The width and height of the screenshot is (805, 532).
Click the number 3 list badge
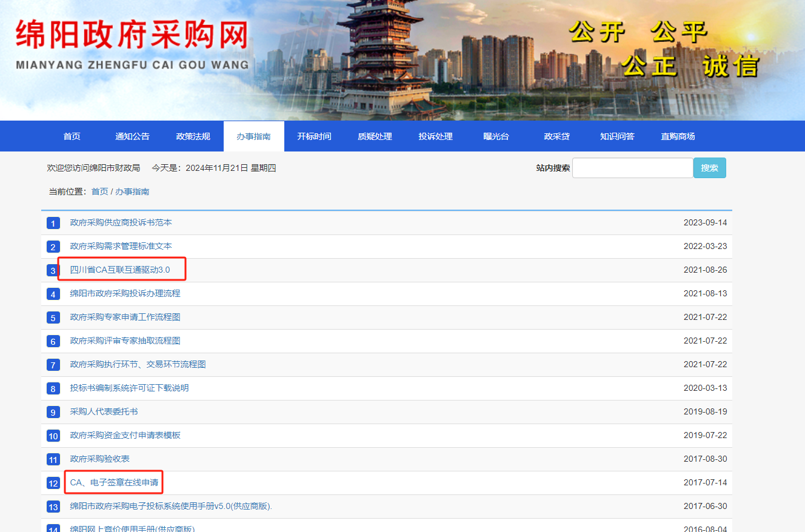53,271
